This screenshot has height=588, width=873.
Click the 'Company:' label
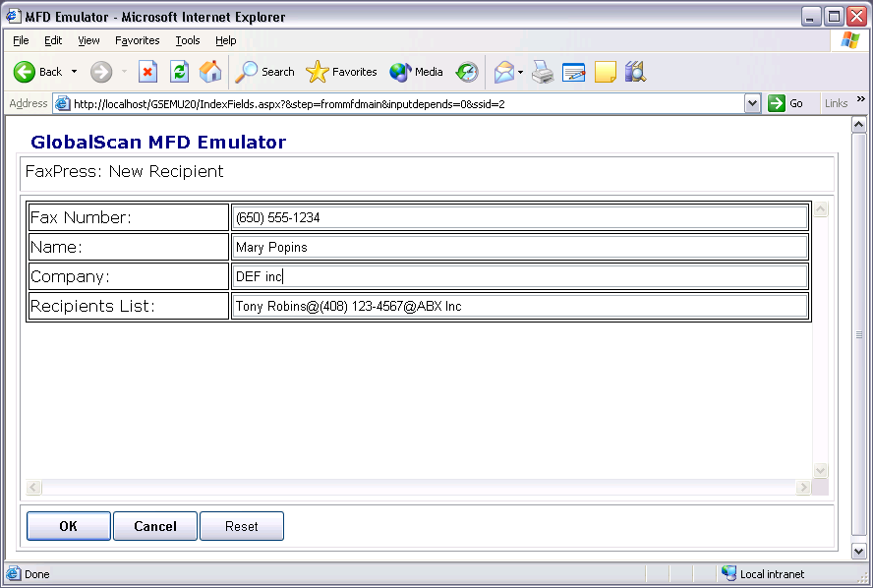click(x=70, y=276)
